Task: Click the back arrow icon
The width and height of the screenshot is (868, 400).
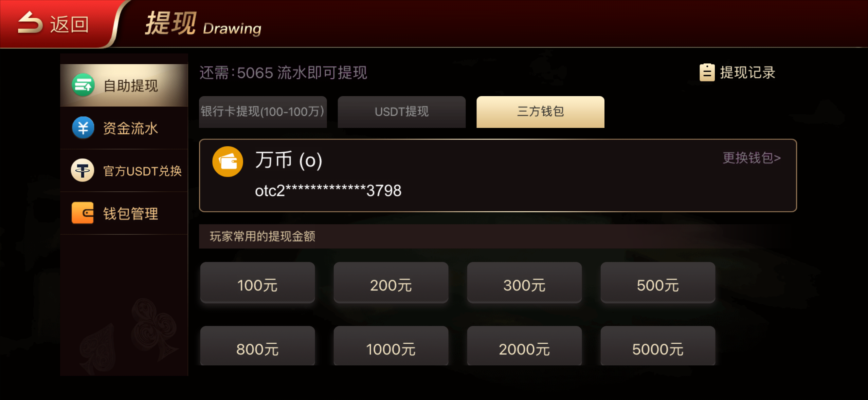Action: [x=30, y=23]
